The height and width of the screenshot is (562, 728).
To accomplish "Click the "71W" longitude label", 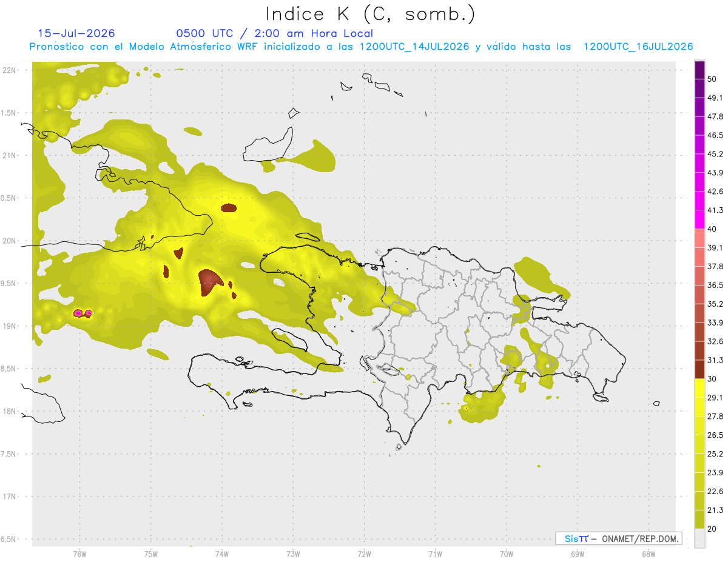I will [435, 554].
